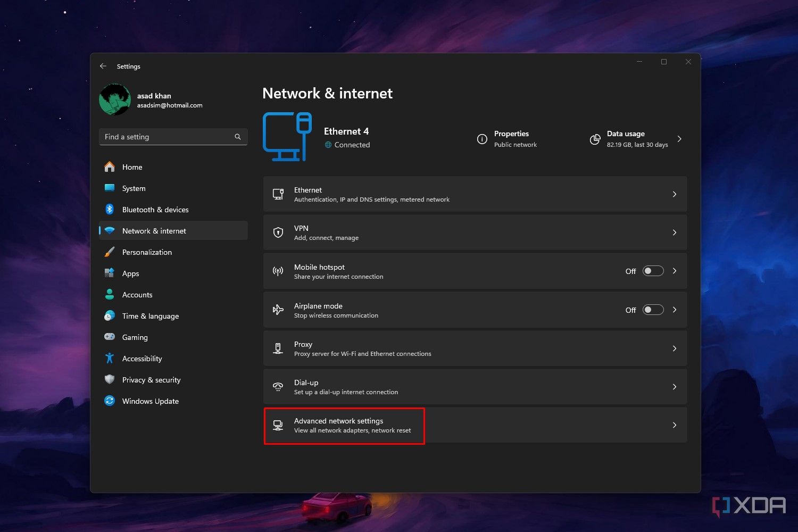Open Dial-up internet connection setup

tap(475, 387)
